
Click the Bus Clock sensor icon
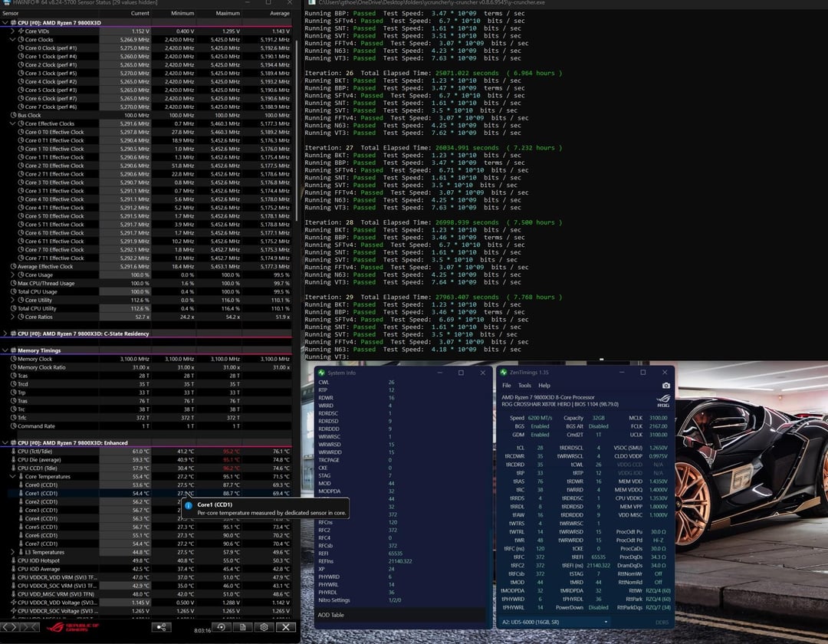click(x=13, y=115)
